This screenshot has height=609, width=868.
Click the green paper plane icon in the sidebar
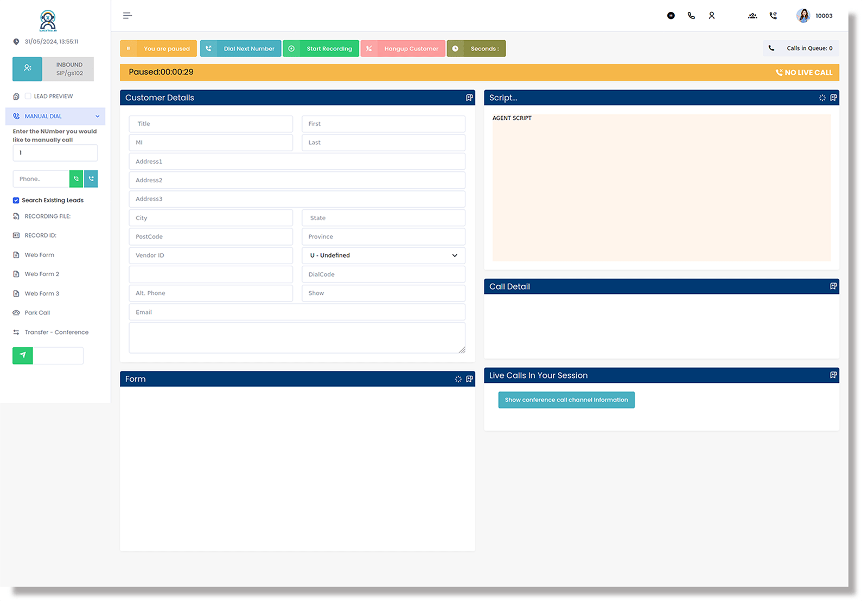pos(22,355)
